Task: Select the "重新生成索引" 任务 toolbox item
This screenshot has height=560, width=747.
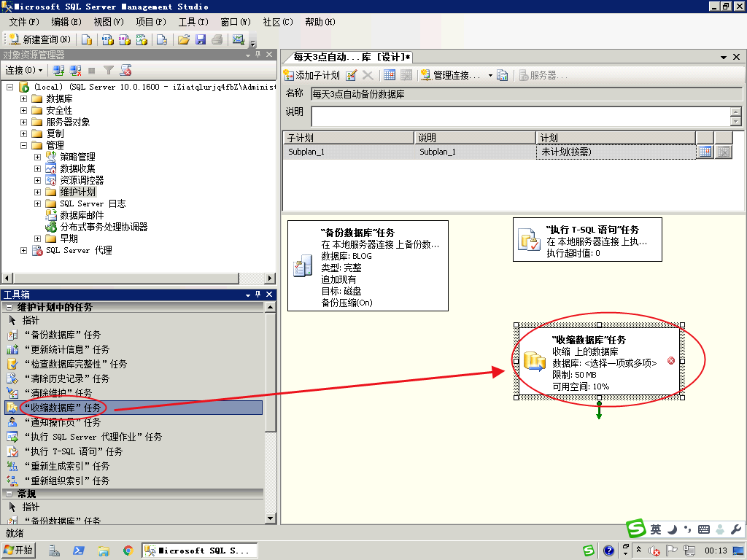Action: click(x=133, y=466)
